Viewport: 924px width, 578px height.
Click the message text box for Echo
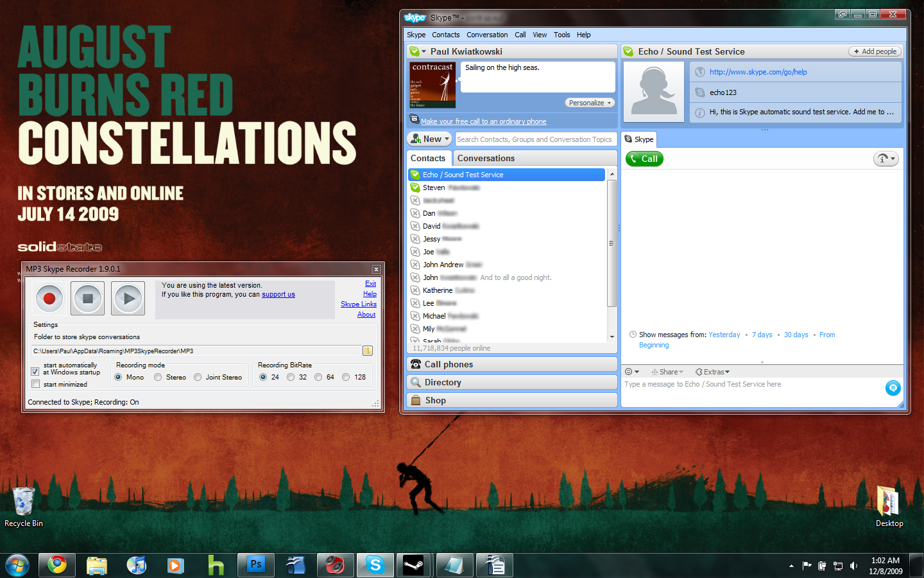(x=752, y=390)
